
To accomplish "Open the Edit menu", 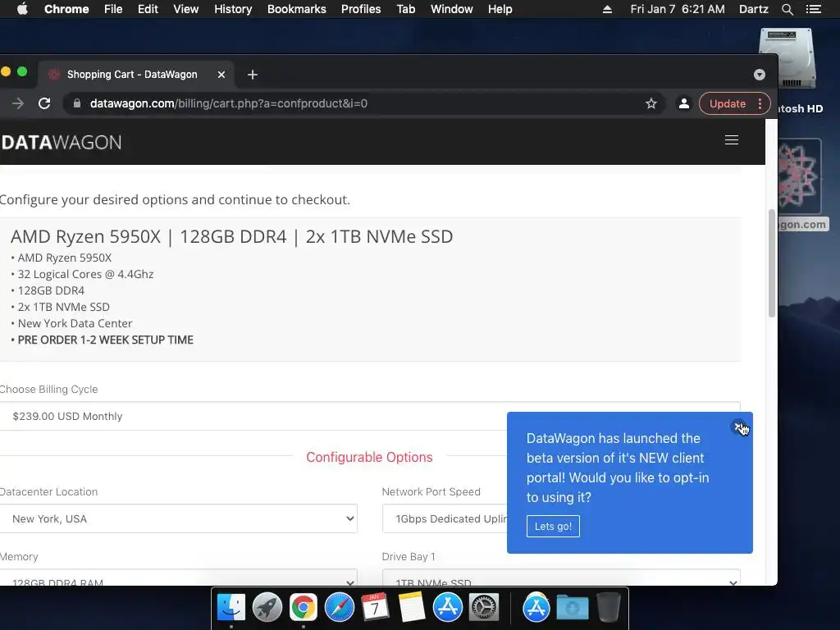I will coord(148,9).
